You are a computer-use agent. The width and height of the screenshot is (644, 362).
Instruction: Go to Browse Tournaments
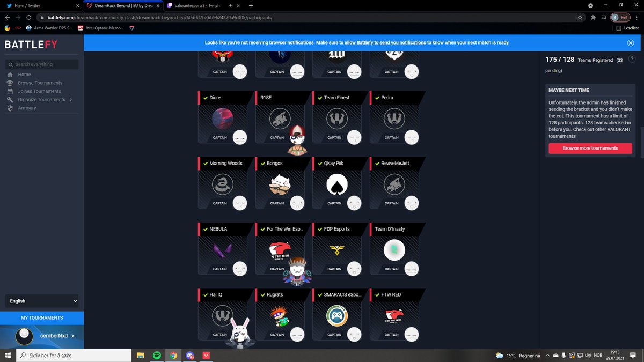tap(40, 83)
